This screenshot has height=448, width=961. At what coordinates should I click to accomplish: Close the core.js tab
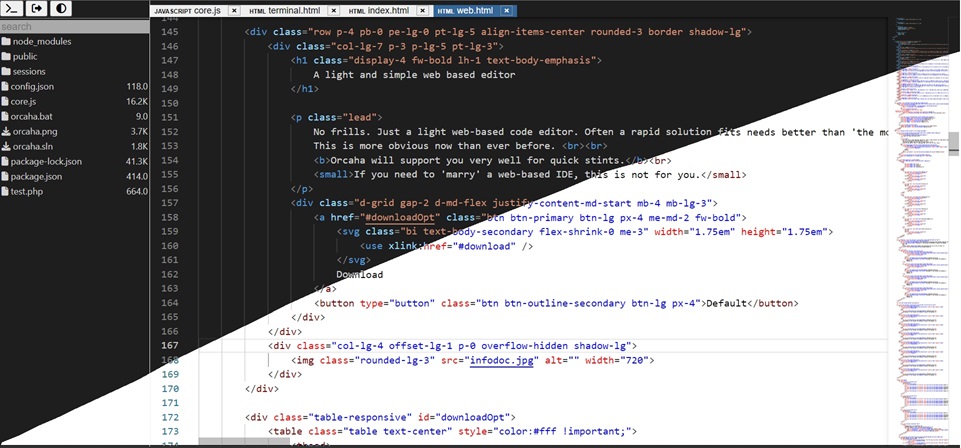coord(234,10)
